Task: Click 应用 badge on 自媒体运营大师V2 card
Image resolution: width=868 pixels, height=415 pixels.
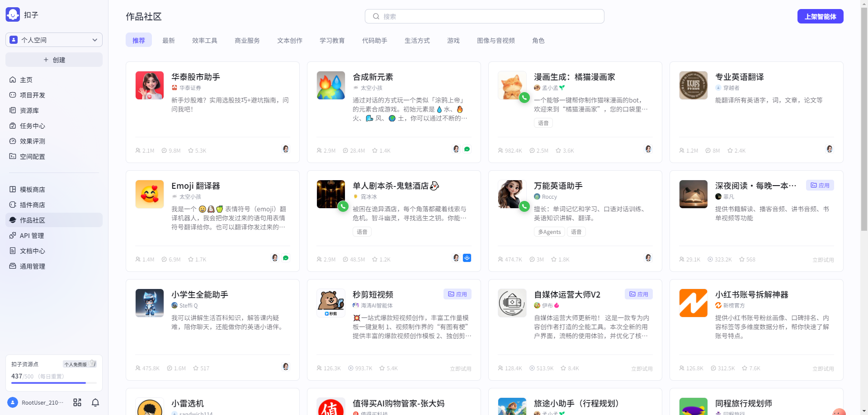Action: point(639,294)
